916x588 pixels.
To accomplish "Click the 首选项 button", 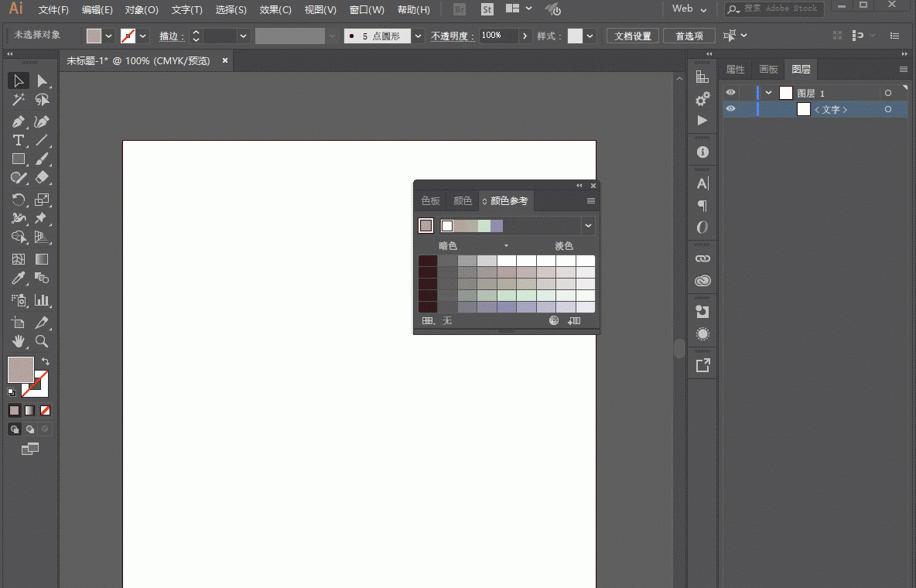I will click(x=689, y=36).
